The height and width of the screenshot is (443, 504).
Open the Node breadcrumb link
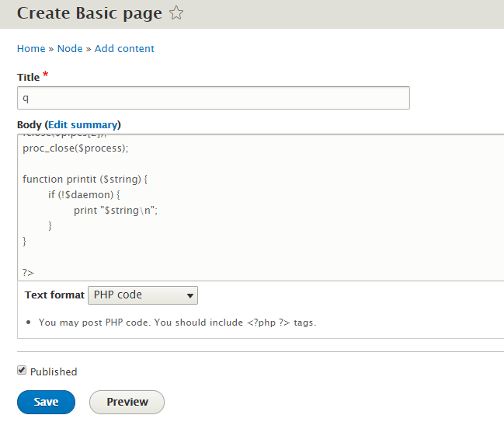[70, 49]
